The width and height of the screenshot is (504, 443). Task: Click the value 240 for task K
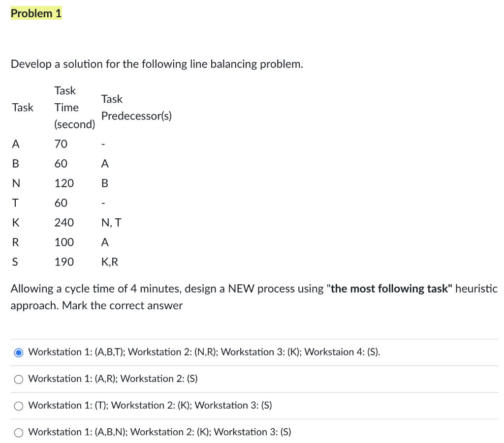pos(64,222)
